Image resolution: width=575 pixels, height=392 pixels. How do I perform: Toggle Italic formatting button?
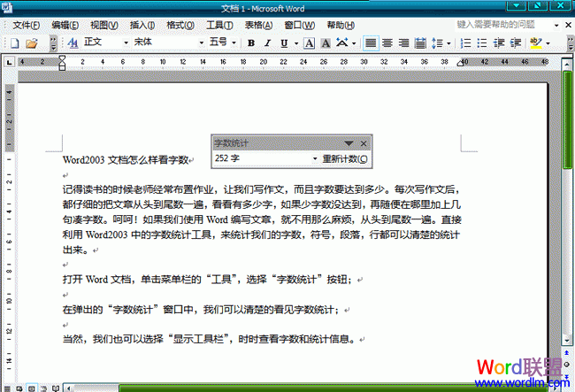coord(267,42)
